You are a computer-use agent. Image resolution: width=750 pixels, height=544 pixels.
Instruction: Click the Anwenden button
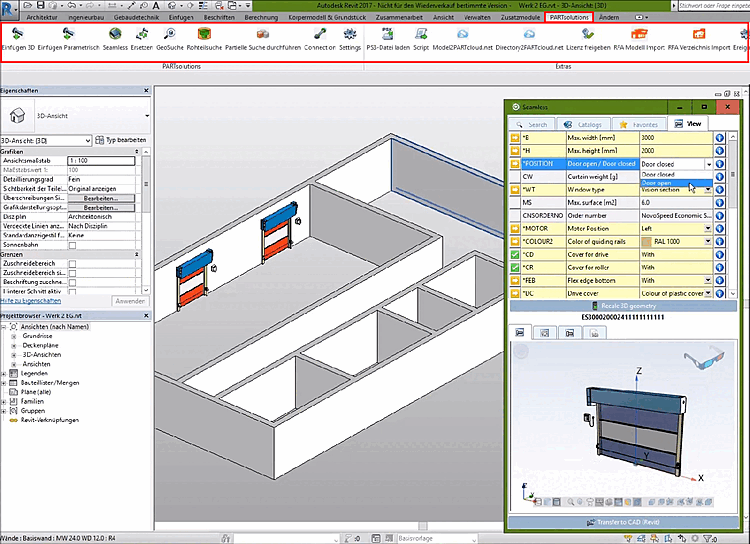tap(130, 301)
